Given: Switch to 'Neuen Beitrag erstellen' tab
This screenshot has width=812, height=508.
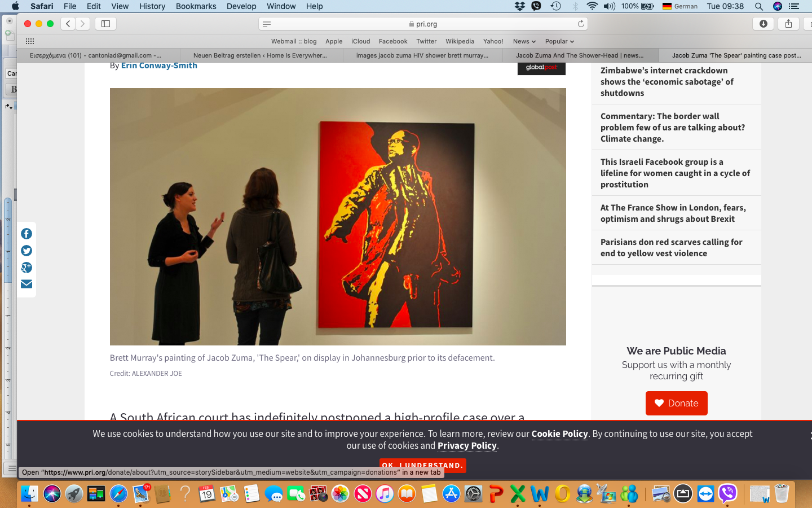Looking at the screenshot, I should click(262, 55).
